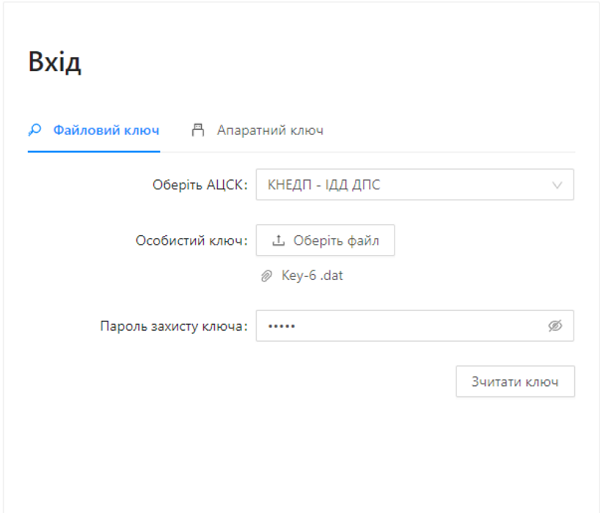Expand the АЦСК list via chevron arrow
The width and height of the screenshot is (600, 513).
click(557, 185)
